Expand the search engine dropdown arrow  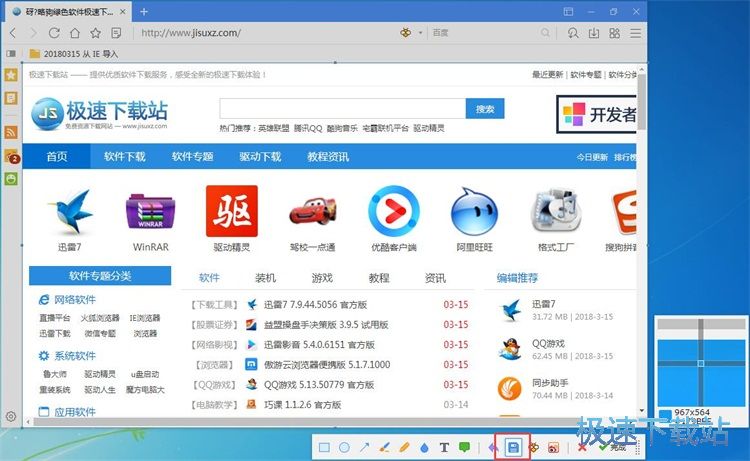tap(420, 33)
